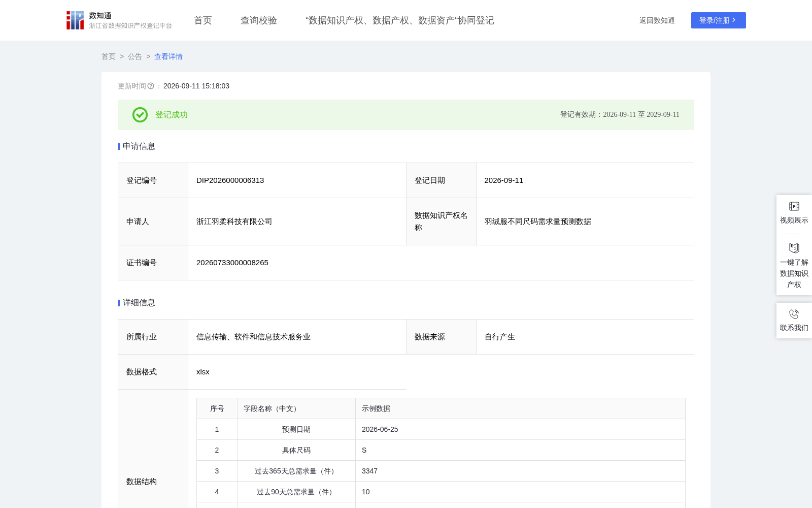Image resolution: width=812 pixels, height=508 pixels.
Task: Select the name 羽绒服不同尺码需求量预测数据
Action: coord(538,221)
